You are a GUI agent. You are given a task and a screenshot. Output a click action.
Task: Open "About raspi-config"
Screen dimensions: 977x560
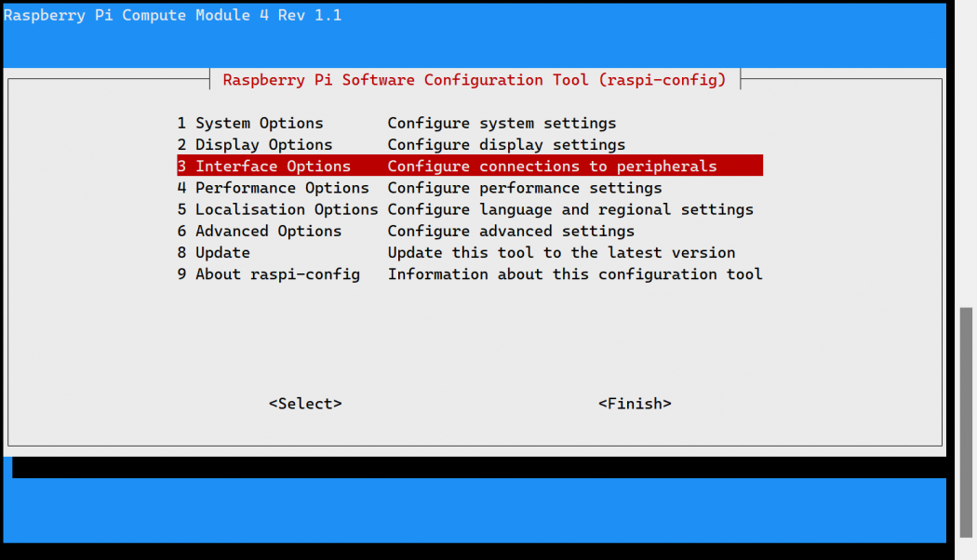(x=276, y=273)
